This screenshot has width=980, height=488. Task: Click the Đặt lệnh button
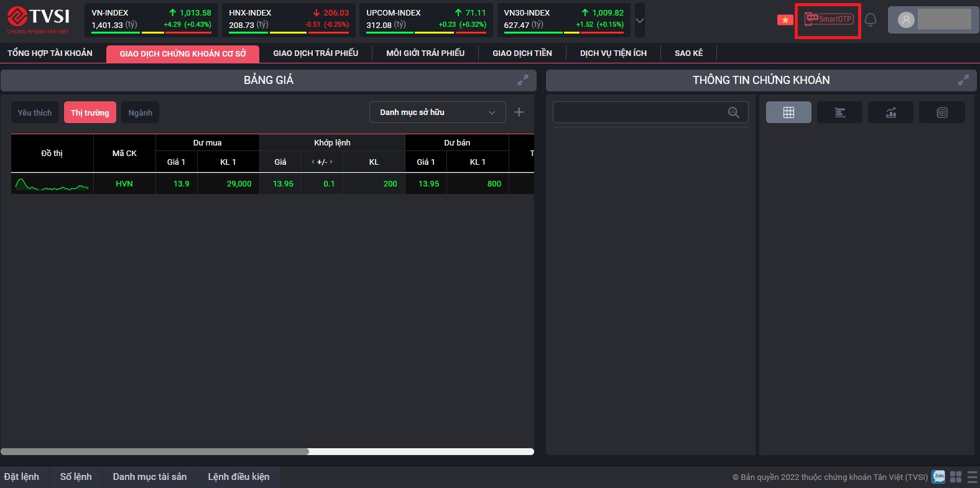coord(22,477)
